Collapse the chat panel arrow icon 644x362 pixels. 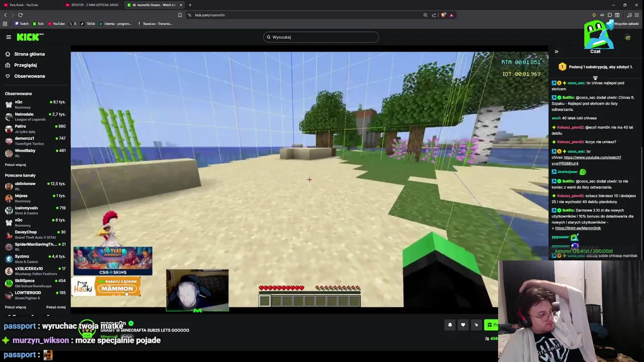coord(556,51)
